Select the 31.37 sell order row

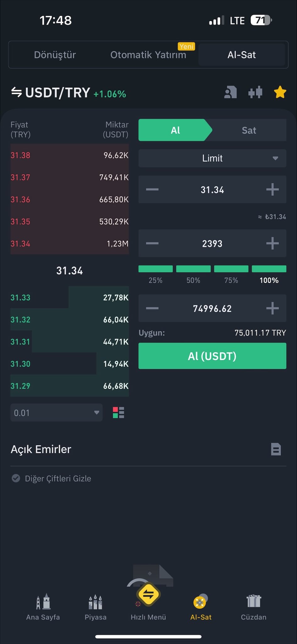(x=69, y=177)
